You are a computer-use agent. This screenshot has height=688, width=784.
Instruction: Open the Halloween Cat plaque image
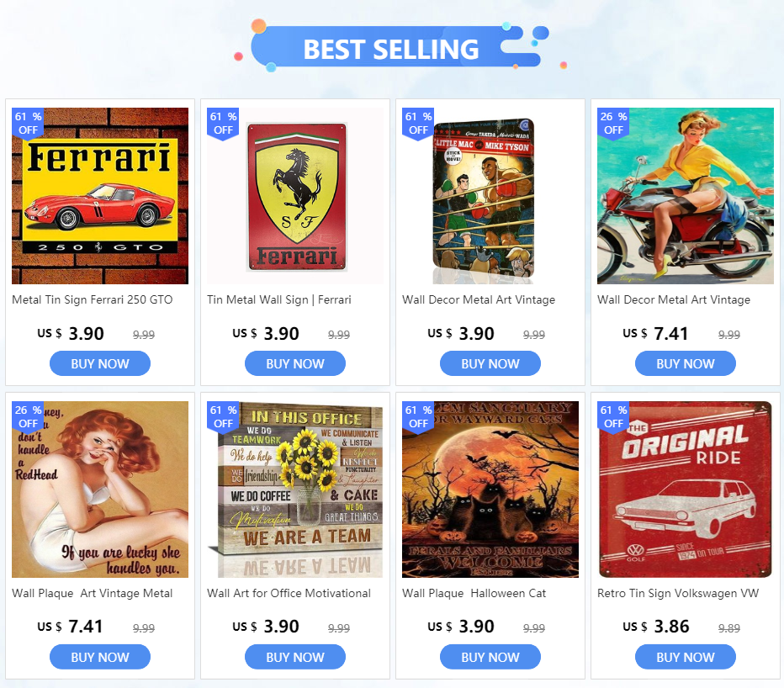(x=490, y=490)
